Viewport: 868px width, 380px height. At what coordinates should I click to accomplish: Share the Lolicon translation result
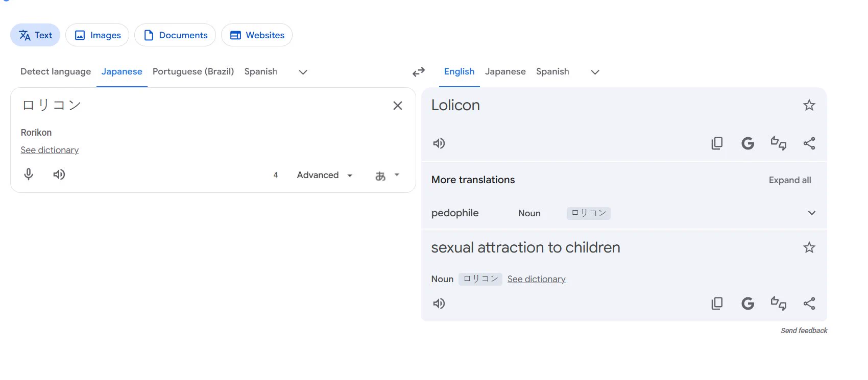(x=809, y=143)
